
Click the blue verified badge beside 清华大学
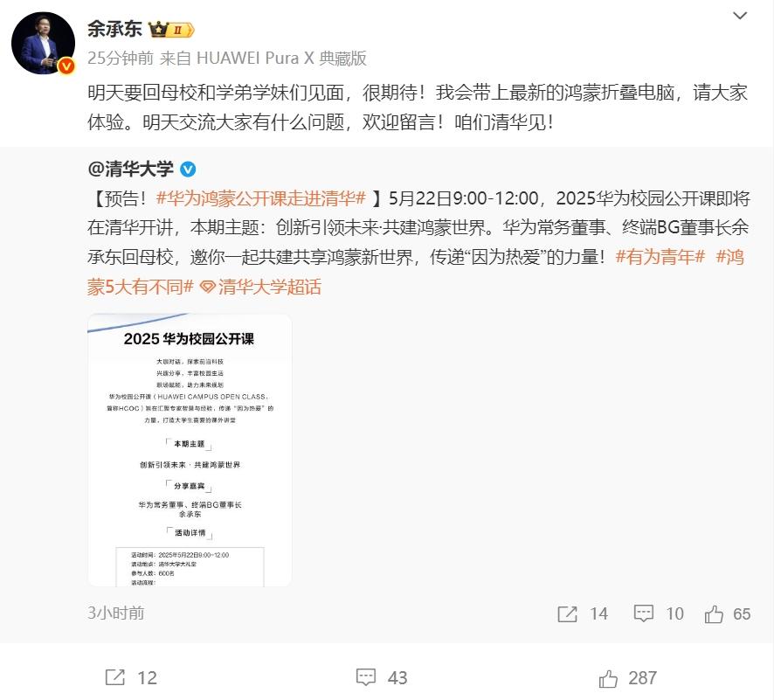(188, 170)
